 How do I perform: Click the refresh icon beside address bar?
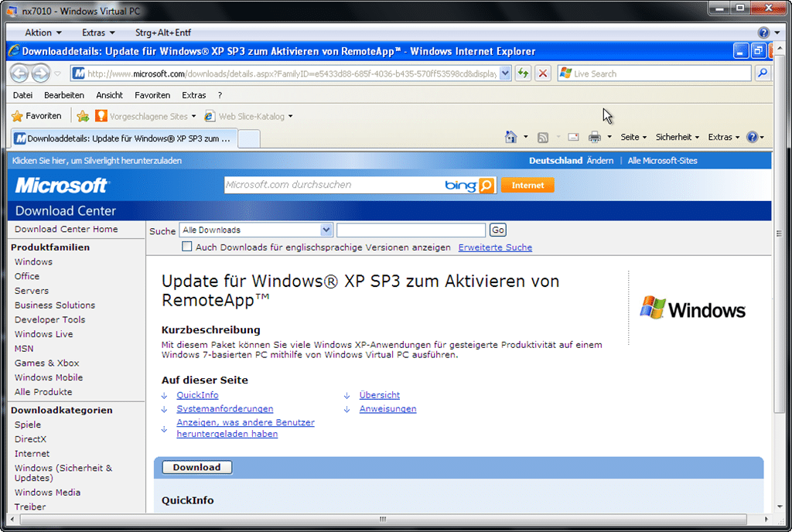523,73
